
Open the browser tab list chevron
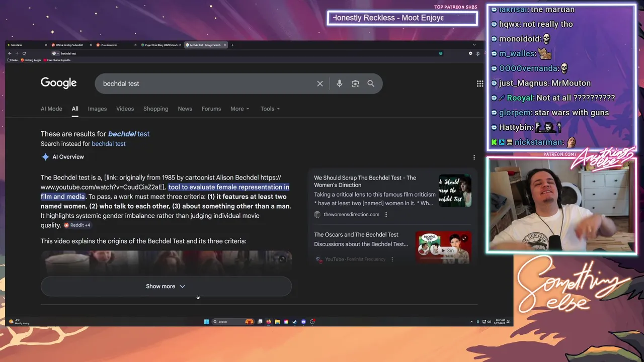pos(474,45)
